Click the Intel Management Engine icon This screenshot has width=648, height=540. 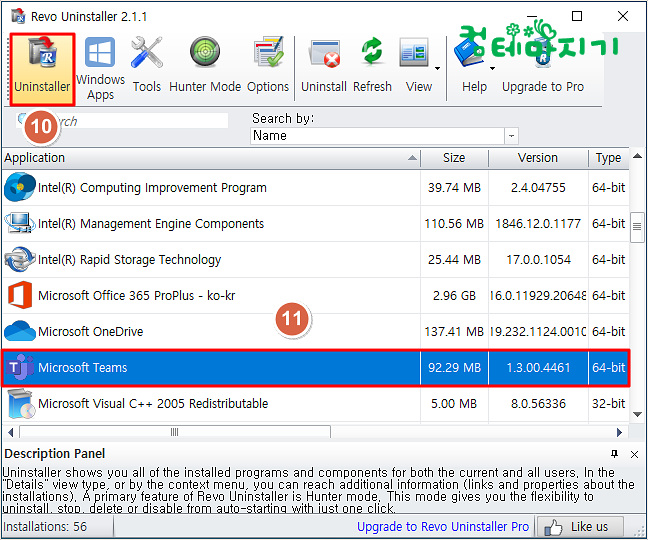[19, 223]
